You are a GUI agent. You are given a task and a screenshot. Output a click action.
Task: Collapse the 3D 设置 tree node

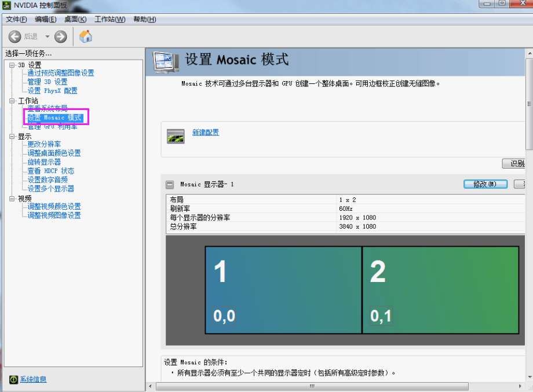click(x=12, y=65)
